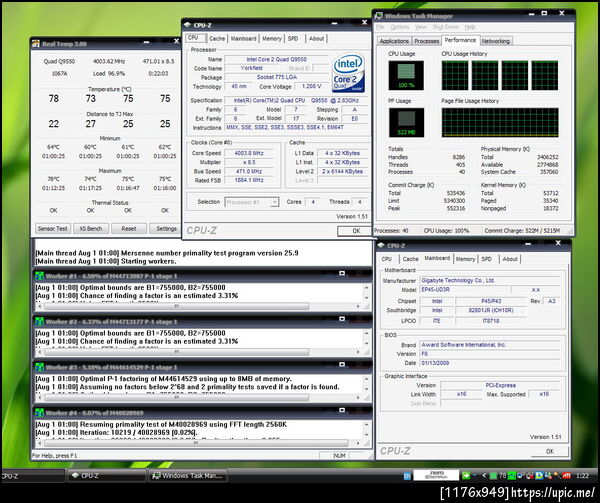The width and height of the screenshot is (600, 503).
Task: Click the system clock showing 1:22
Action: click(x=582, y=476)
